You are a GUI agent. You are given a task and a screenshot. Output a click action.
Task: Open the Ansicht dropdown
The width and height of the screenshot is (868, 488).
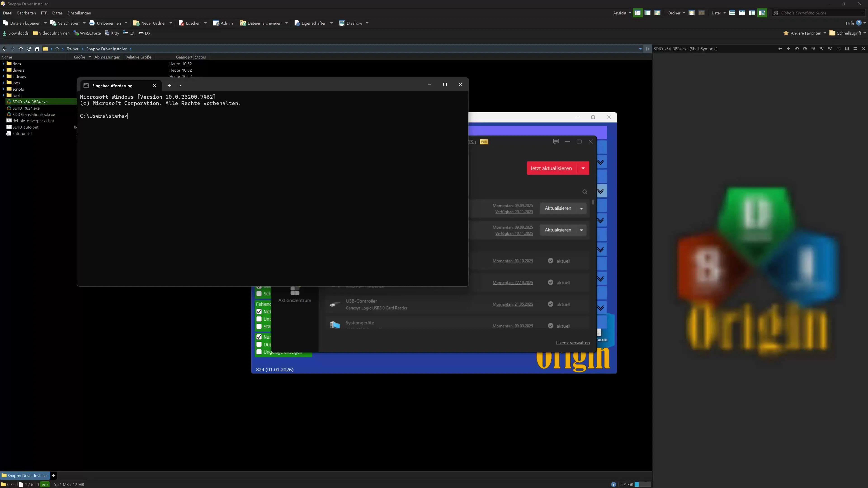(x=621, y=13)
